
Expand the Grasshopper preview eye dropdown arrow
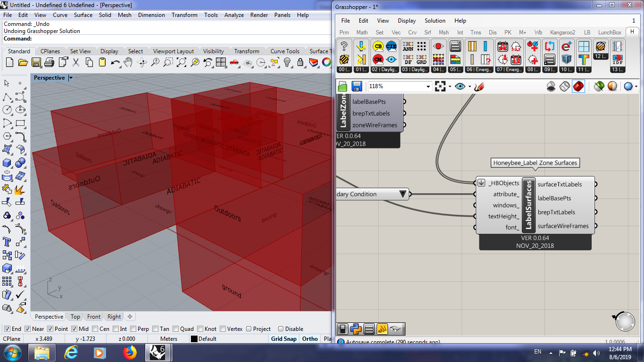pyautogui.click(x=470, y=86)
